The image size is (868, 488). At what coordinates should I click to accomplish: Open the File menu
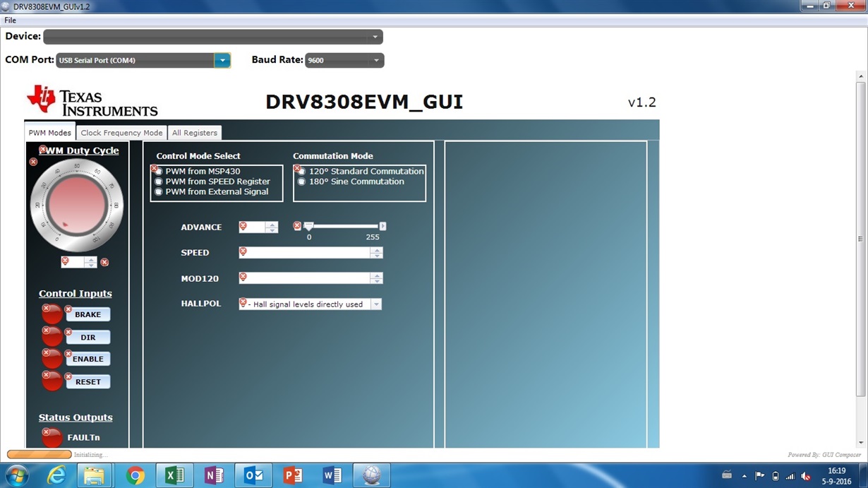click(x=11, y=20)
